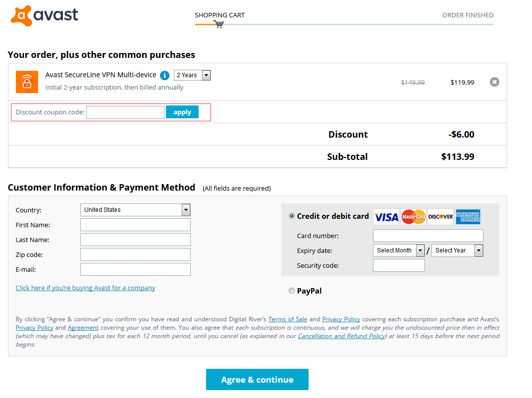Open the Select Month expiry dropdown
The image size is (532, 398).
[x=399, y=250]
